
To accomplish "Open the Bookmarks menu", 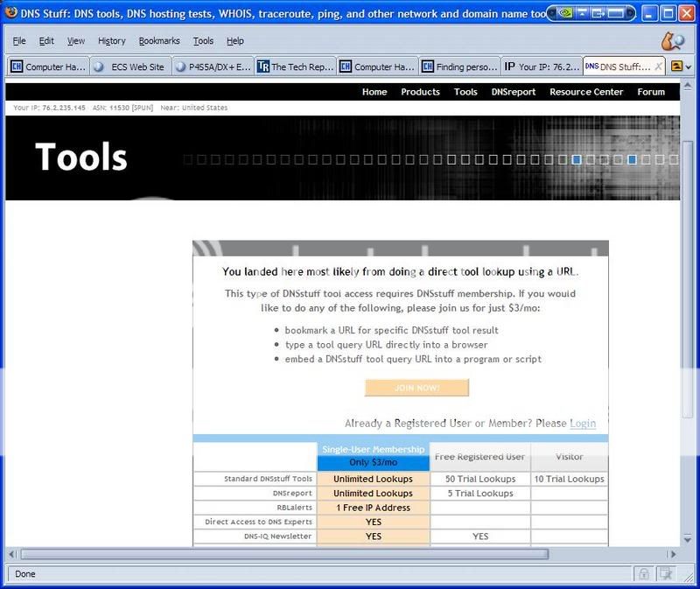I will click(x=159, y=41).
